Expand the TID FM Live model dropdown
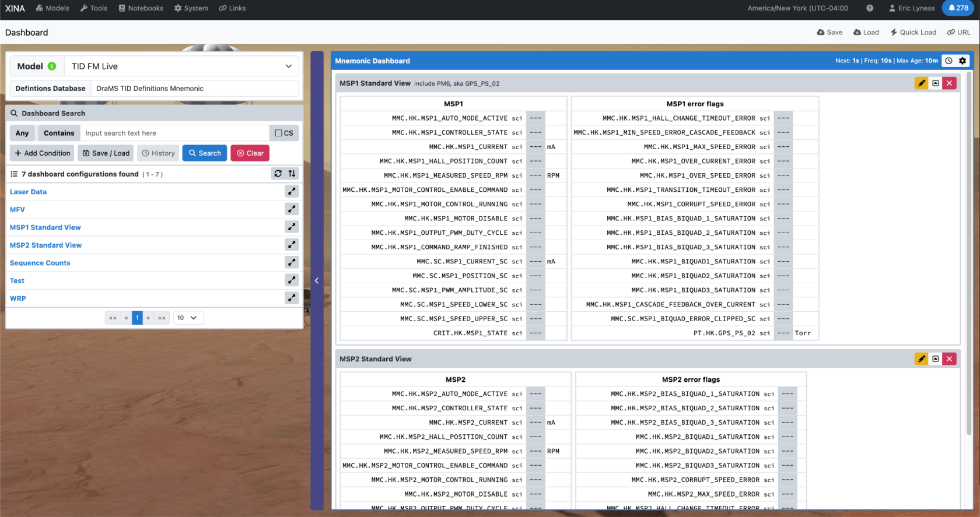The height and width of the screenshot is (517, 980). tap(181, 66)
